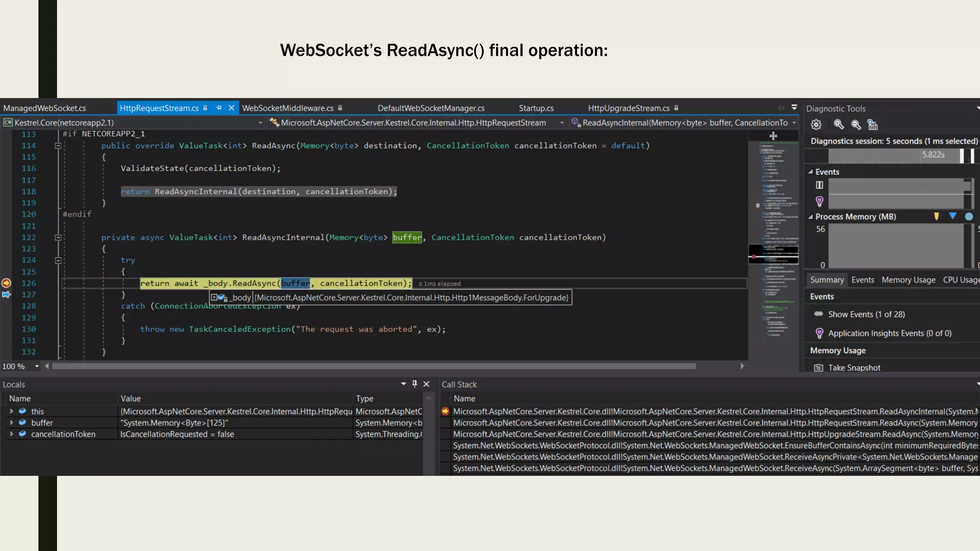The height and width of the screenshot is (551, 980).
Task: Expand the 'this' local variable
Action: click(11, 411)
